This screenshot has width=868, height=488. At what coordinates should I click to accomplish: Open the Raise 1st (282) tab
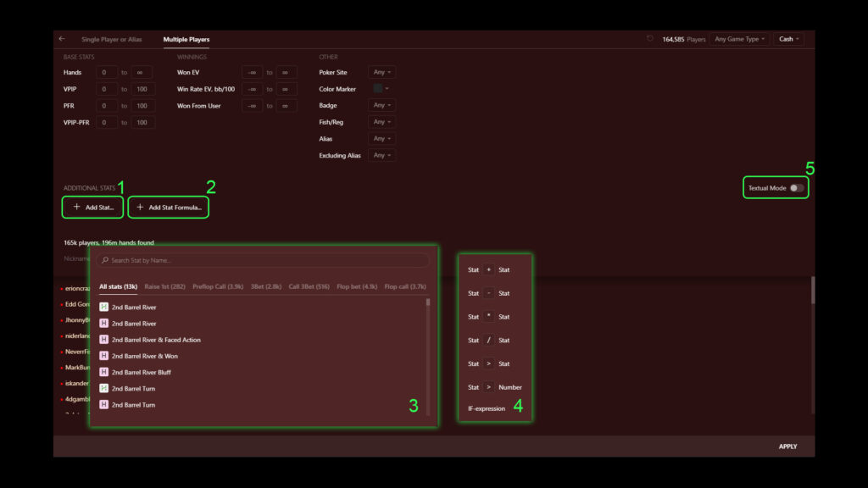click(x=164, y=286)
